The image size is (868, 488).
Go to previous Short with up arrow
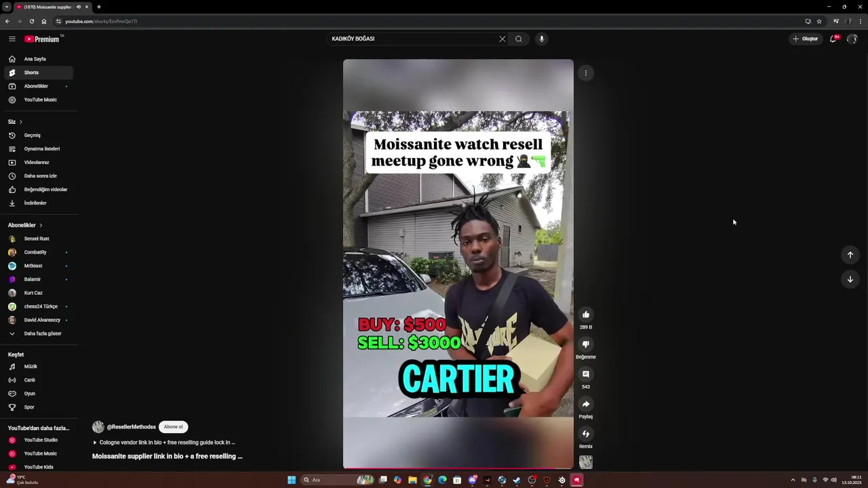[x=850, y=255]
